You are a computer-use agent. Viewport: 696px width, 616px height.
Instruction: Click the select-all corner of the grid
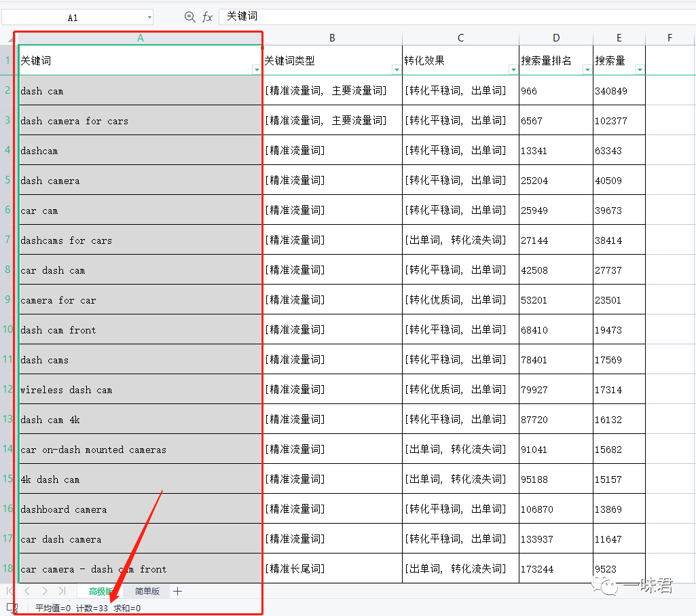coord(7,38)
